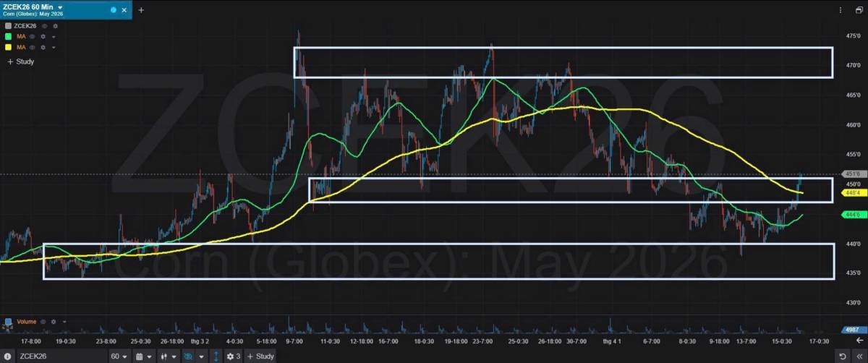Toggle visibility of the ZCEK26 series

45,25
